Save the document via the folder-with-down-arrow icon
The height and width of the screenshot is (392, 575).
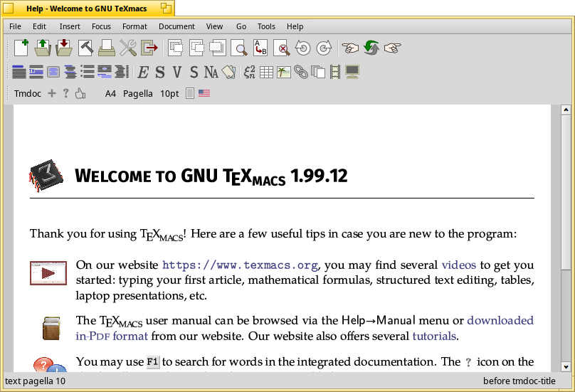click(64, 48)
